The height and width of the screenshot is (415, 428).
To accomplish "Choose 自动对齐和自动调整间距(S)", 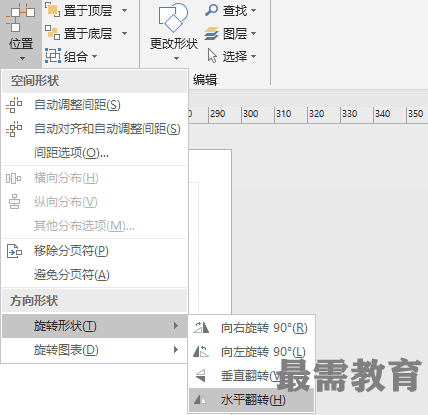I will coord(95,129).
